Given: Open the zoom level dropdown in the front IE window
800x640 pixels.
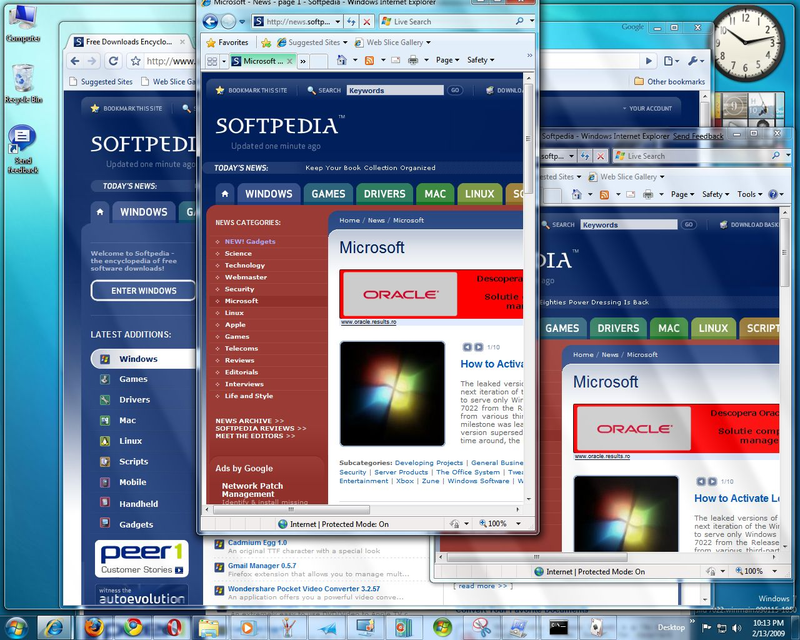Looking at the screenshot, I should pos(518,524).
